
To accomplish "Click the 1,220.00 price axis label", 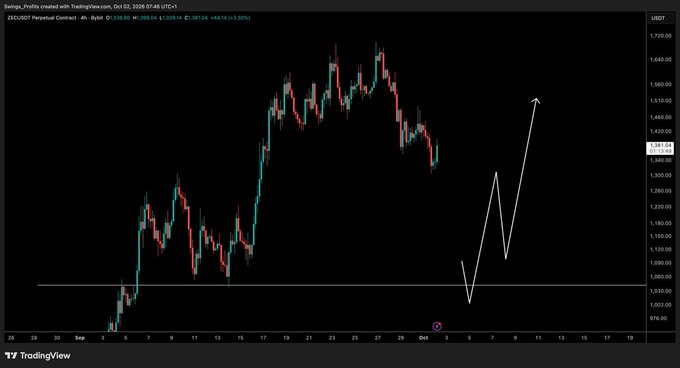I will (x=660, y=207).
